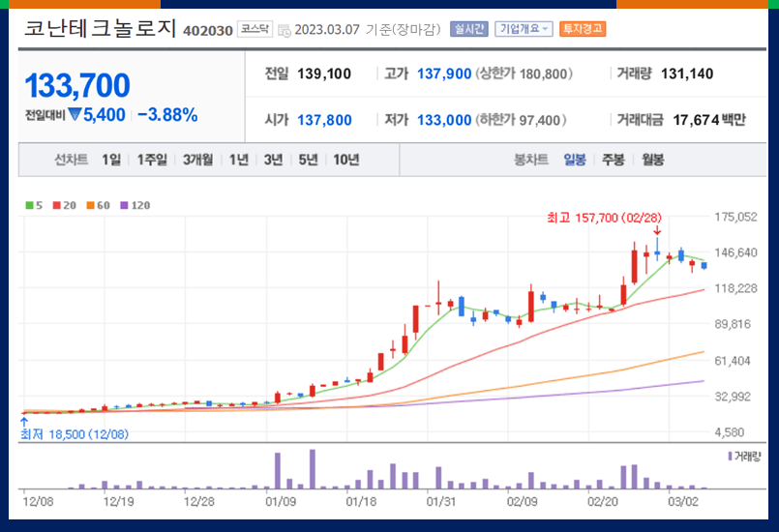Click the 상한가 180,800 text

524,74
